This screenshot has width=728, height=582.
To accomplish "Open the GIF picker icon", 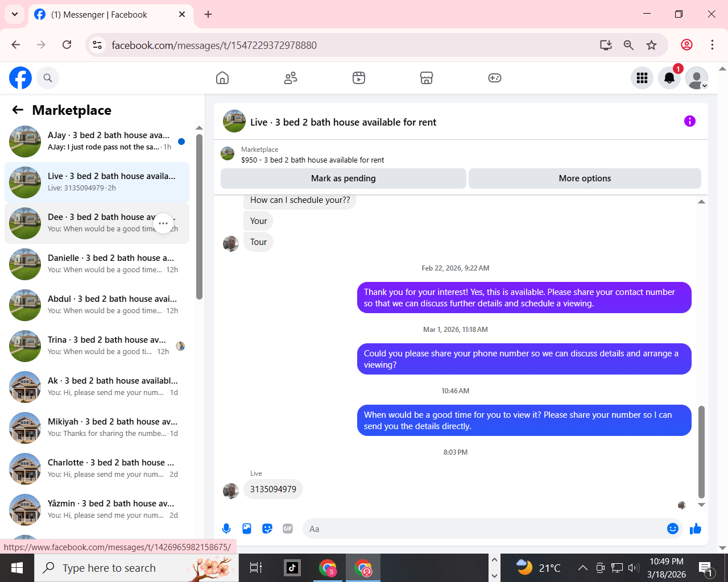I will point(288,529).
